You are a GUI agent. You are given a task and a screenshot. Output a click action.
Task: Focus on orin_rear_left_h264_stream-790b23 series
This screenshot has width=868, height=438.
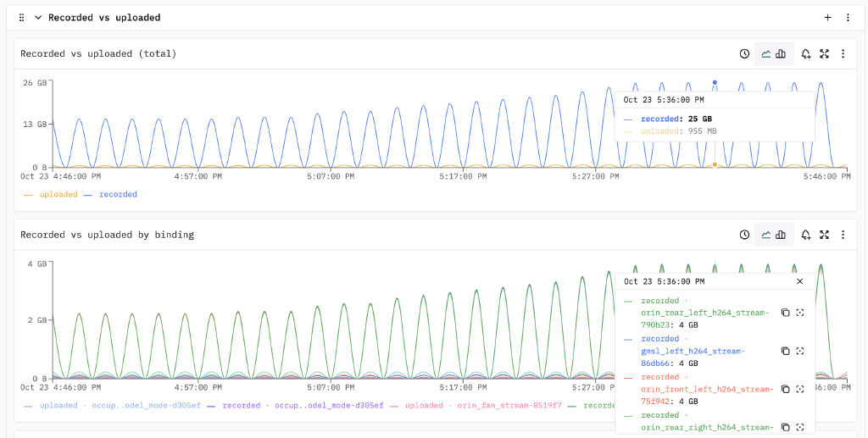800,313
